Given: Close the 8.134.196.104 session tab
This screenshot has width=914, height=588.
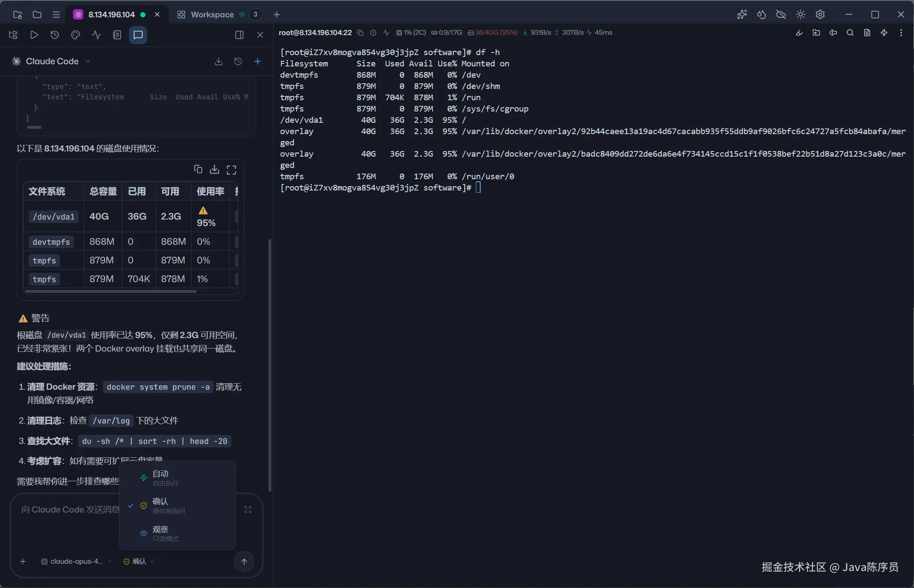Looking at the screenshot, I should point(157,14).
